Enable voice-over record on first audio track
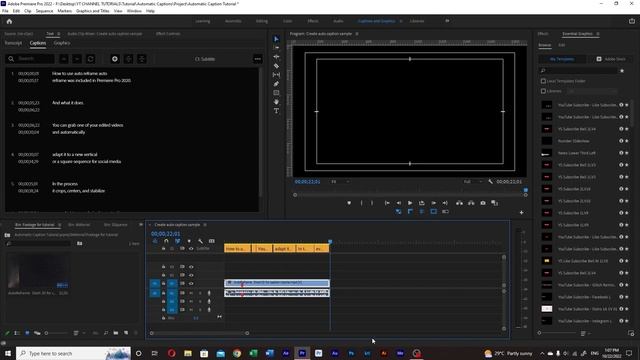 click(x=209, y=293)
